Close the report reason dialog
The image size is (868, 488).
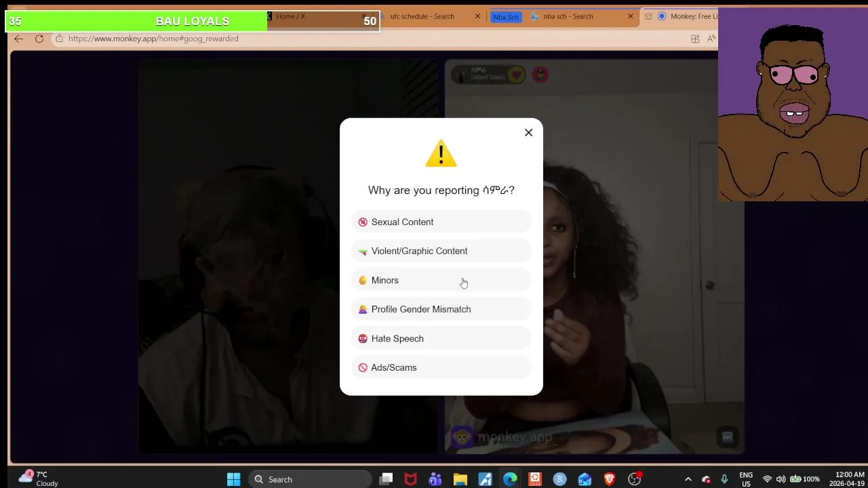tap(529, 132)
